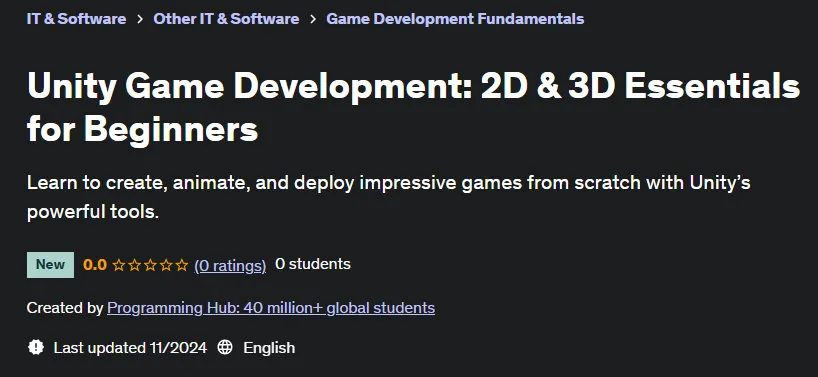Click the chevron after IT & Software
Viewport: 818px width, 377px height.
tap(140, 19)
